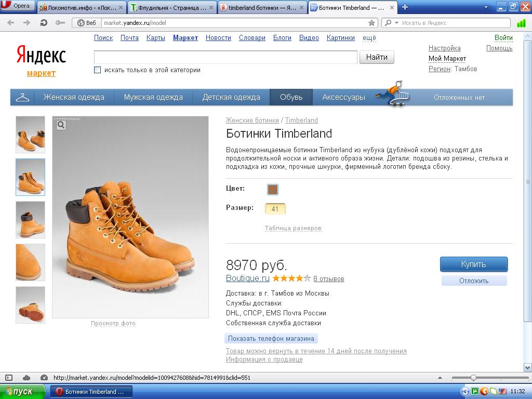Open the Новости link

coord(218,37)
